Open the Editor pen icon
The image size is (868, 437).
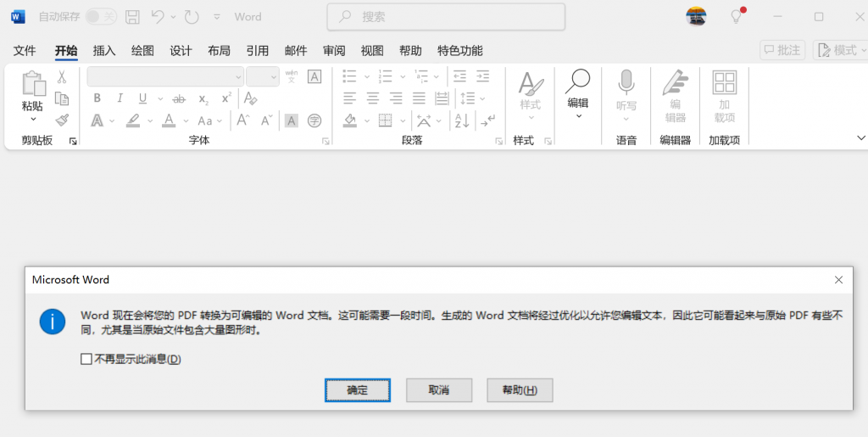pos(676,83)
